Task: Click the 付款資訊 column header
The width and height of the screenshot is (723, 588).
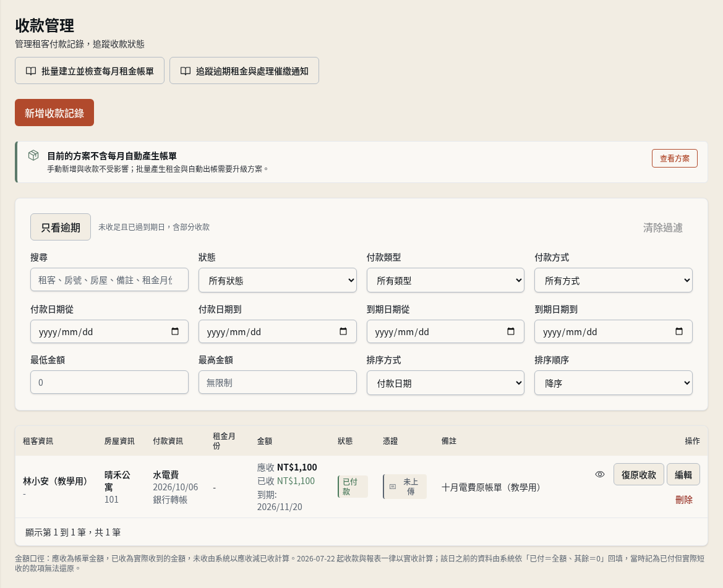Action: (x=168, y=441)
